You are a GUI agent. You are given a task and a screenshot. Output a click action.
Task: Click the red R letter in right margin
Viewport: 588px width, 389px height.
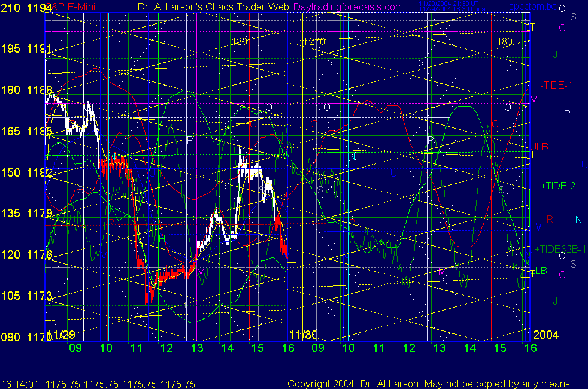click(550, 219)
